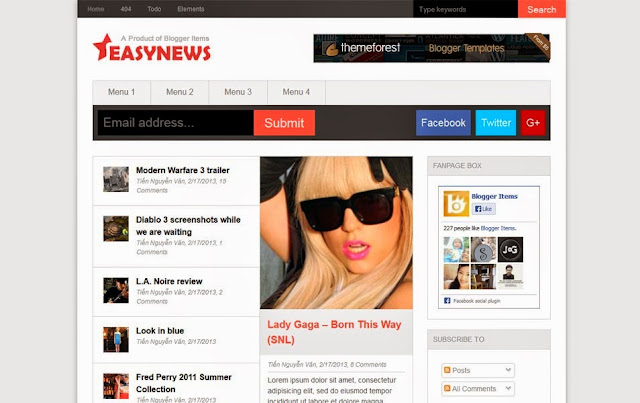This screenshot has width=640, height=403.
Task: Open the baby photo fan profile picture
Action: [456, 249]
